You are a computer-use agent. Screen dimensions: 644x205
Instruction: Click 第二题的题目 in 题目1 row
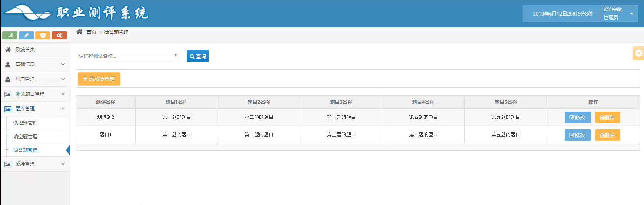tap(259, 135)
